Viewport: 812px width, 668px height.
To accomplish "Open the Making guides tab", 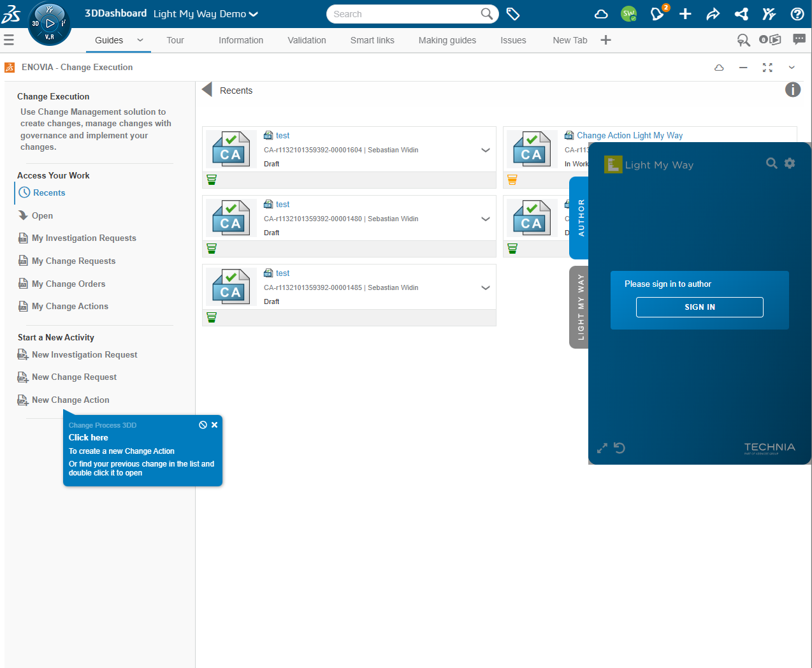I will [x=447, y=40].
